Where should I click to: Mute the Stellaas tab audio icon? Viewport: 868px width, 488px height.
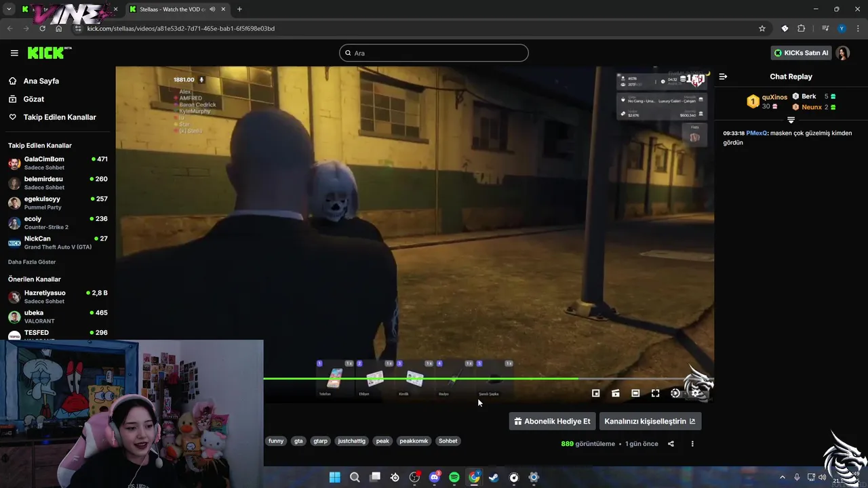212,9
